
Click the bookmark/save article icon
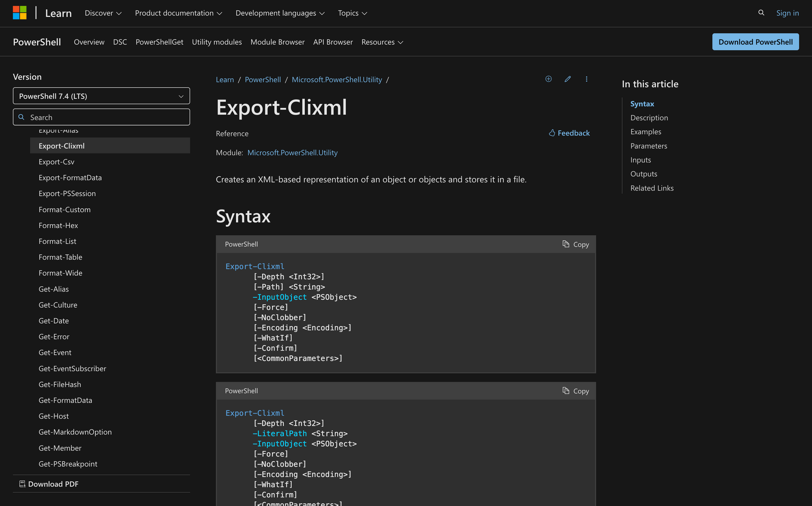548,79
